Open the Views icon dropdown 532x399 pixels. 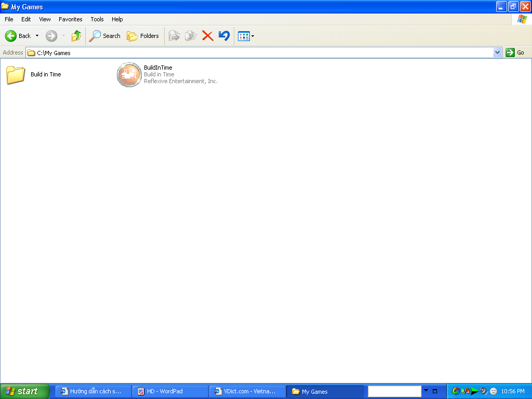pyautogui.click(x=246, y=36)
